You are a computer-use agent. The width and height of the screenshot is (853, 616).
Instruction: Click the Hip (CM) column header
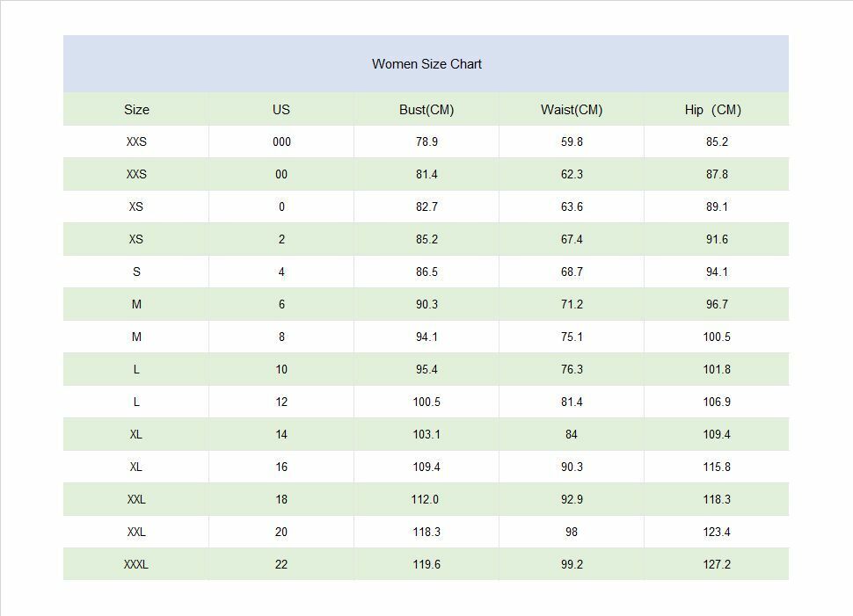point(713,110)
